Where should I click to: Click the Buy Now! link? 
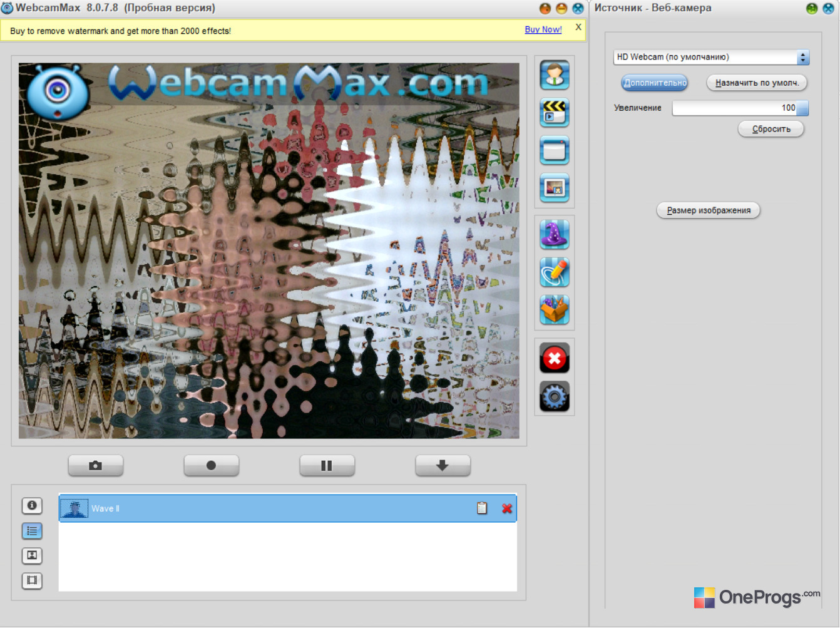(543, 29)
